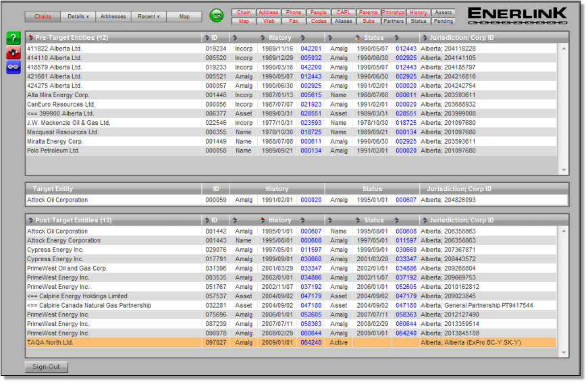Select the TAQA North Ltd. row
This screenshot has height=384, width=588.
click(291, 342)
